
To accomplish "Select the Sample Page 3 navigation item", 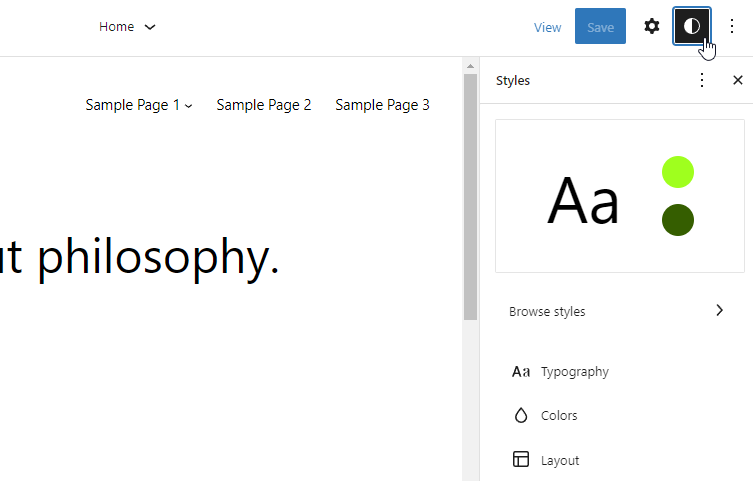I will [382, 105].
